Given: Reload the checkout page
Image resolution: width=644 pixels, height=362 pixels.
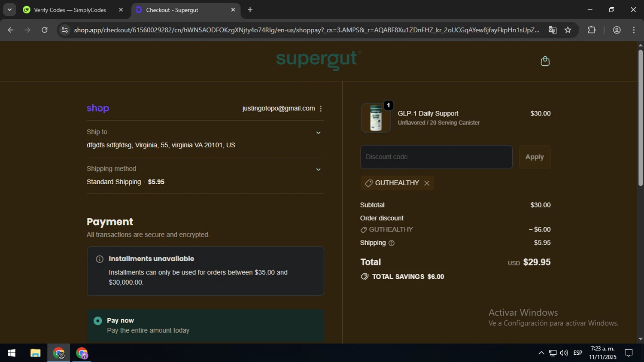Looking at the screenshot, I should tap(45, 30).
